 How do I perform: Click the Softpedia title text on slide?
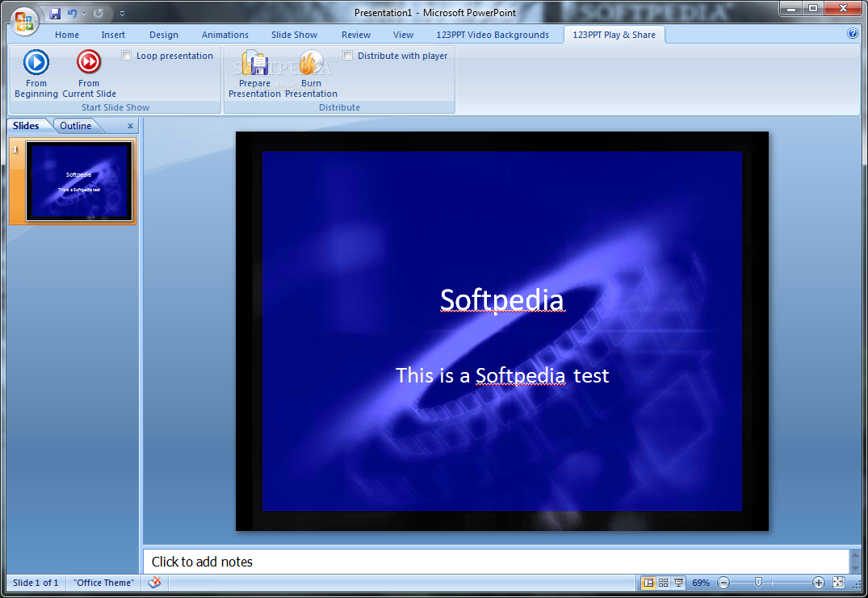point(501,300)
